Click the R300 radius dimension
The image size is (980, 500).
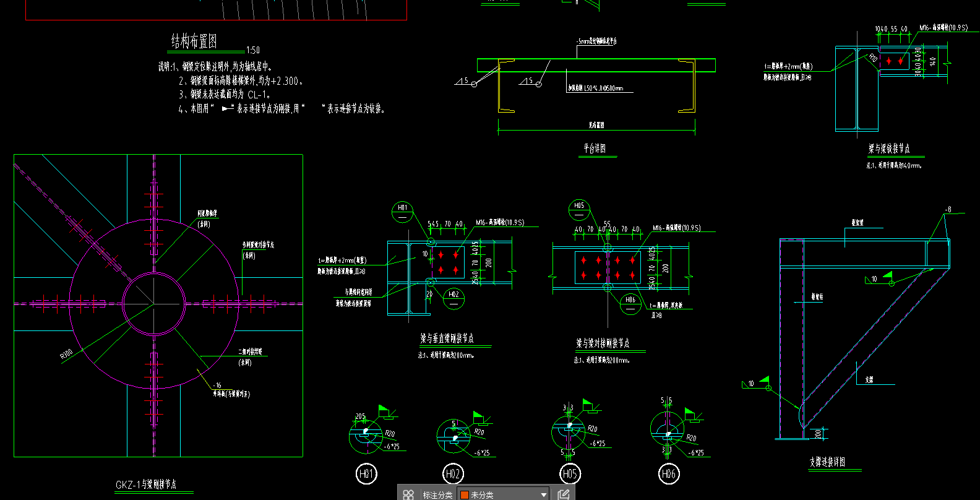[66, 355]
